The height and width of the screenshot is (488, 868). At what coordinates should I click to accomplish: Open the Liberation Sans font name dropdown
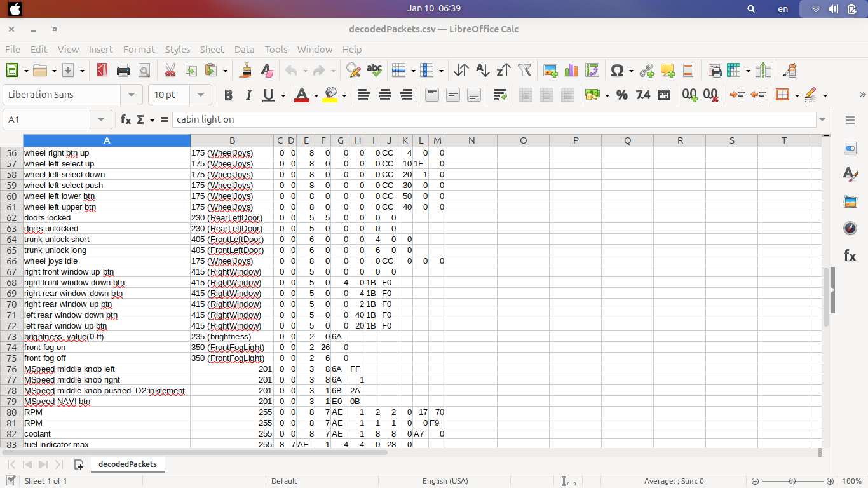(x=132, y=95)
